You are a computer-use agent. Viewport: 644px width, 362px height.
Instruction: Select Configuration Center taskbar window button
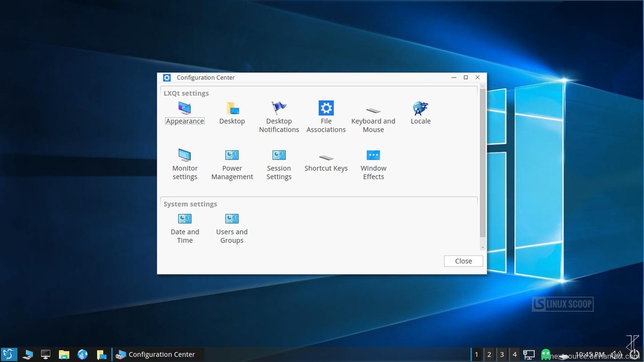point(158,354)
